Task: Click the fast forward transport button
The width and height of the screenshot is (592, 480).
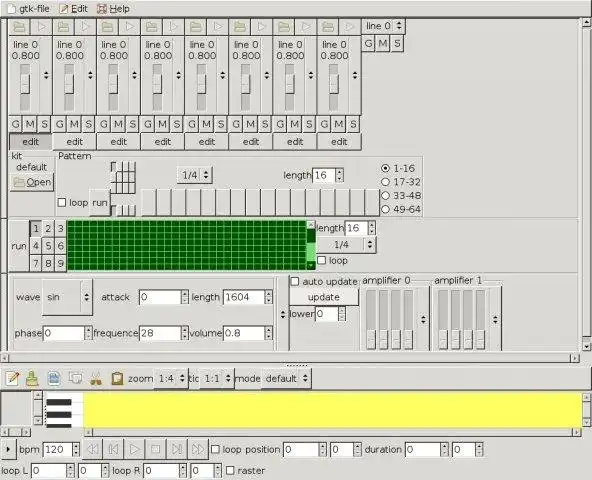Action: click(x=197, y=449)
